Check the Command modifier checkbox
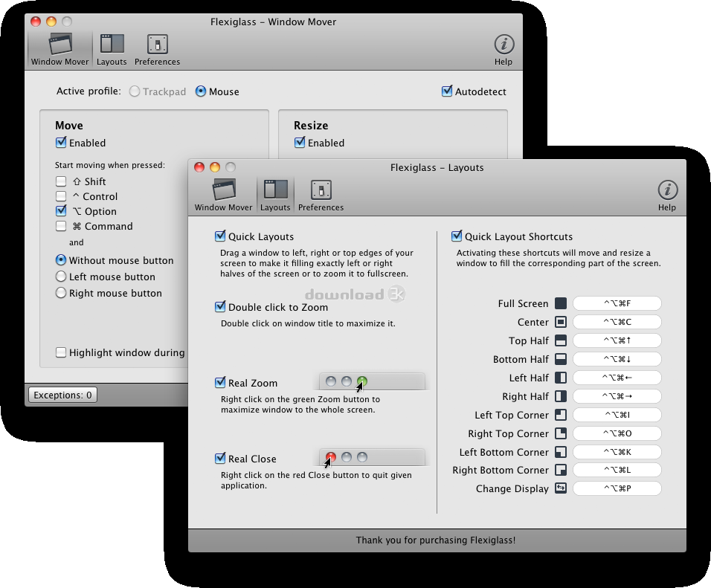The height and width of the screenshot is (588, 711). (61, 226)
